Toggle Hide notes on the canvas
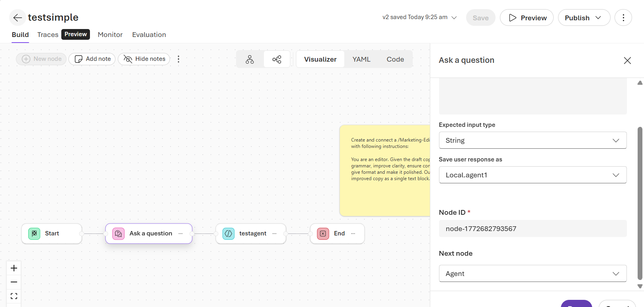 (144, 59)
